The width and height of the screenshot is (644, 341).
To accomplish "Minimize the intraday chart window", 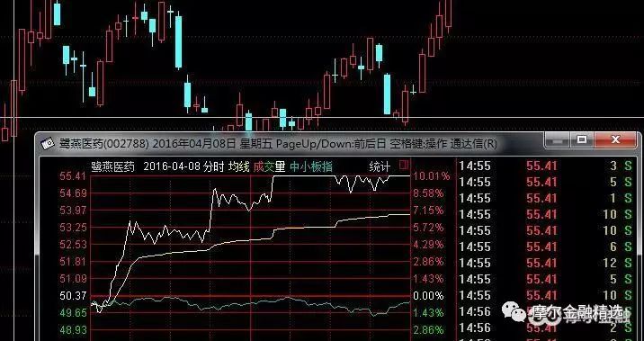I will pyautogui.click(x=558, y=140).
